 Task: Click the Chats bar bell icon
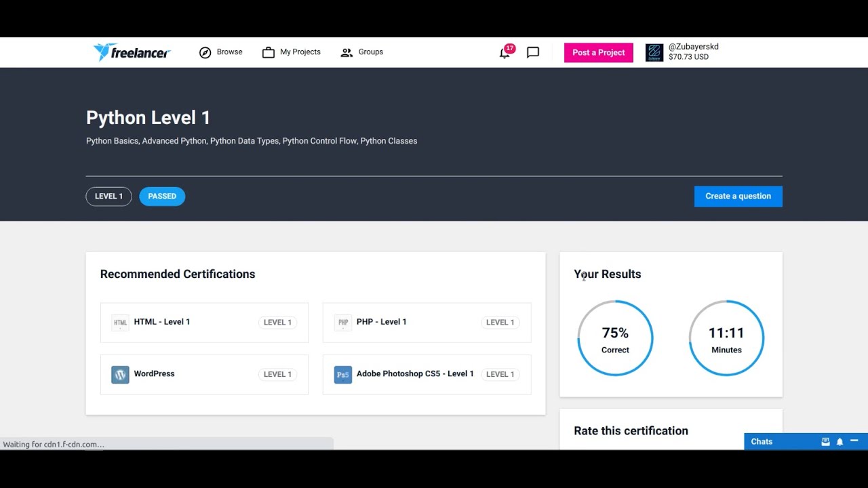click(840, 441)
